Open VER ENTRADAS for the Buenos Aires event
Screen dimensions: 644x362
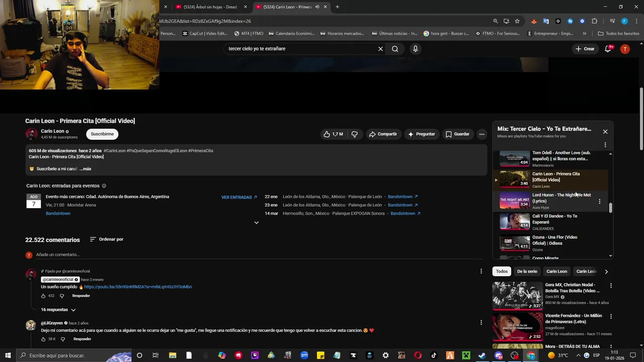click(239, 197)
